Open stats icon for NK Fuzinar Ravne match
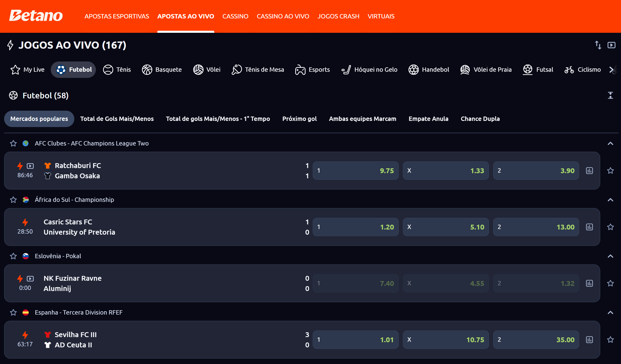Viewport: 621px width, 364px height. (589, 283)
